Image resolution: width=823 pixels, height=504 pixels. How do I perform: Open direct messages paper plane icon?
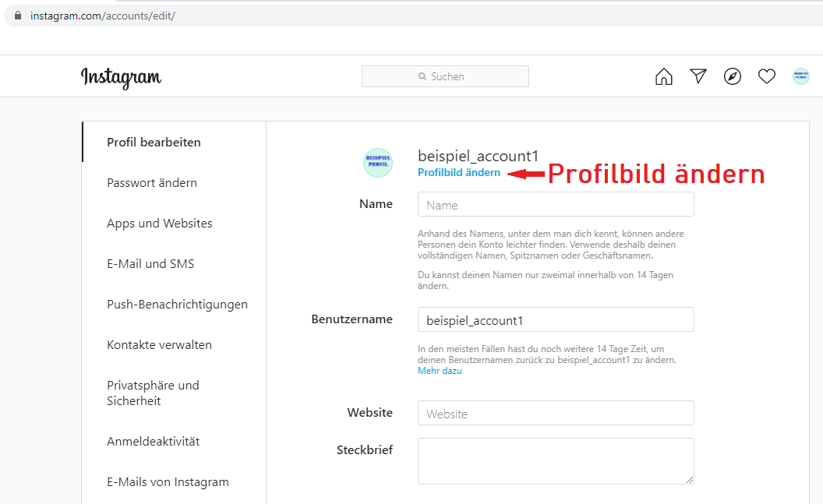click(x=698, y=76)
